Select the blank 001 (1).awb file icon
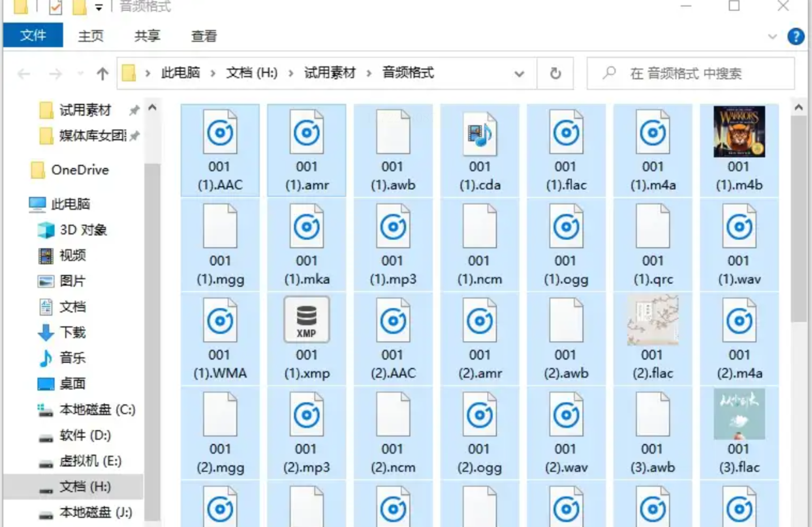812x527 pixels. (393, 133)
